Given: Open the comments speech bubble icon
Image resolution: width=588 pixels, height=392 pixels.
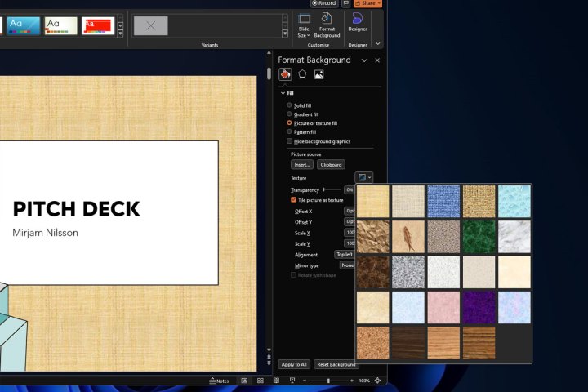Looking at the screenshot, I should pyautogui.click(x=346, y=3).
